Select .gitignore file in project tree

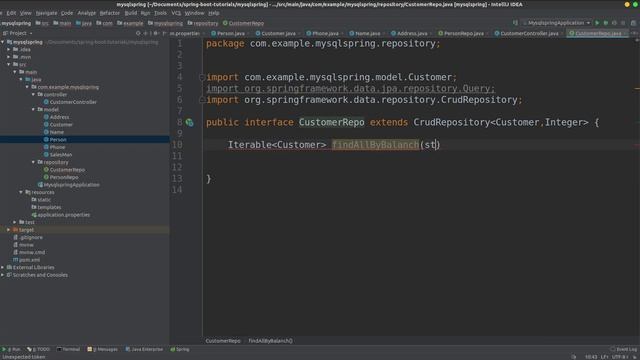click(28, 237)
